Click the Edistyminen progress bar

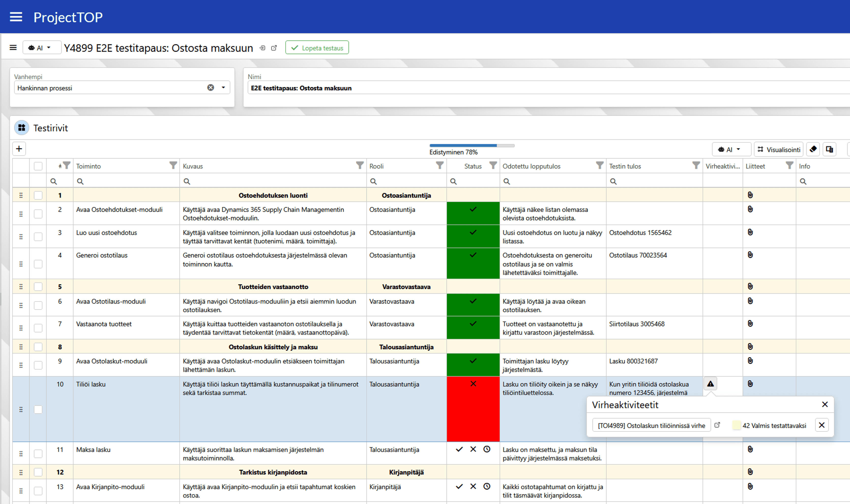[472, 146]
